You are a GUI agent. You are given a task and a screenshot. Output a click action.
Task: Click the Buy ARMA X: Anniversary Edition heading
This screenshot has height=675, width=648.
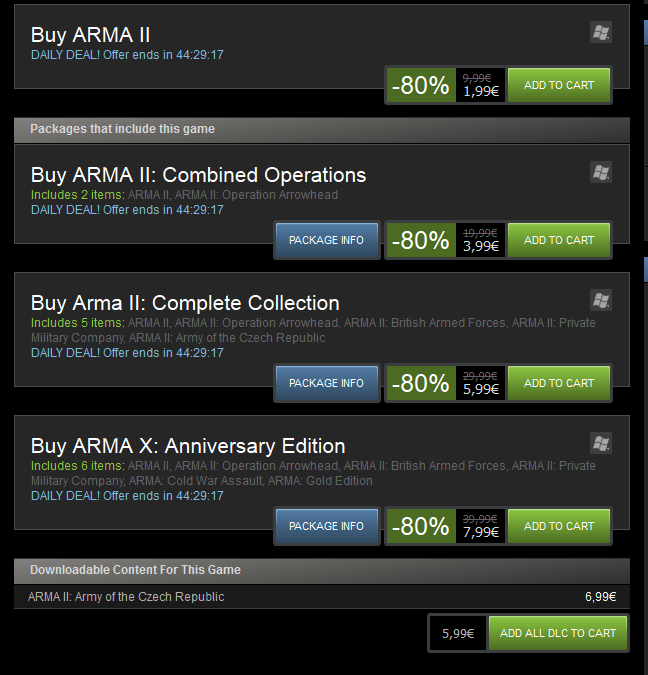point(188,446)
